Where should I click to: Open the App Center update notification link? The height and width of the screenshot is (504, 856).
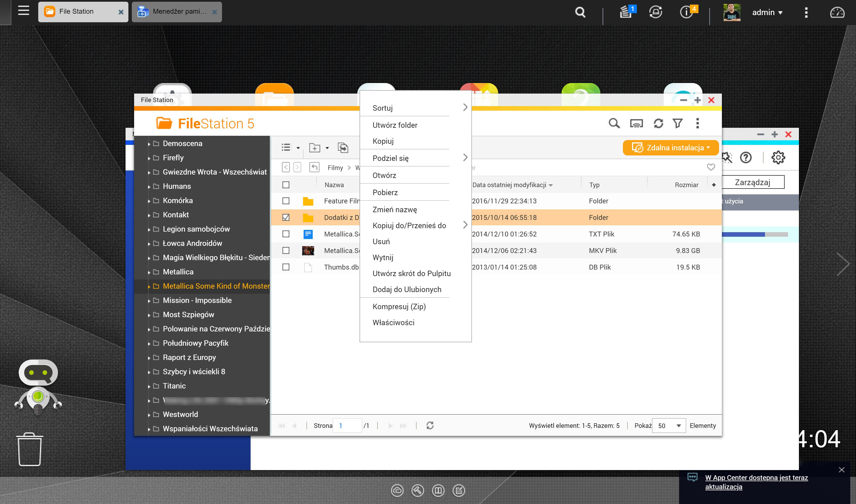click(756, 482)
